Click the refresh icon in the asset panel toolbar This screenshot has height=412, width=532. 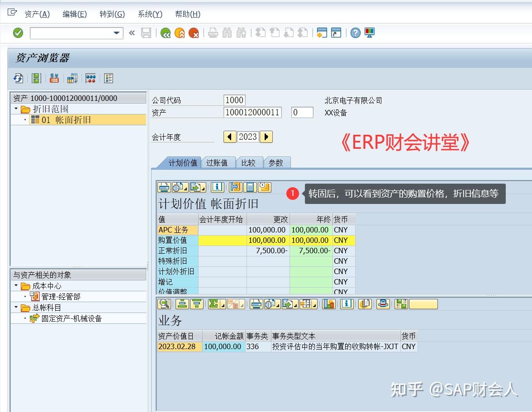point(18,78)
